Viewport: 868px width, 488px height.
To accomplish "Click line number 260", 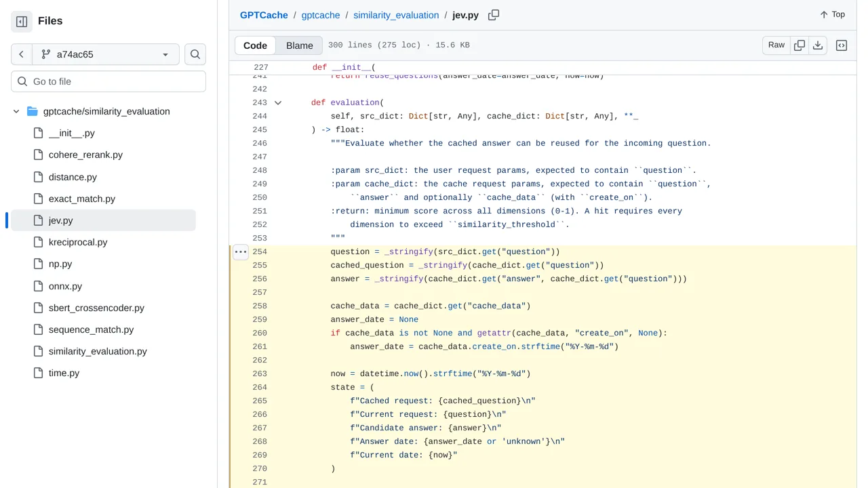I will [x=259, y=333].
